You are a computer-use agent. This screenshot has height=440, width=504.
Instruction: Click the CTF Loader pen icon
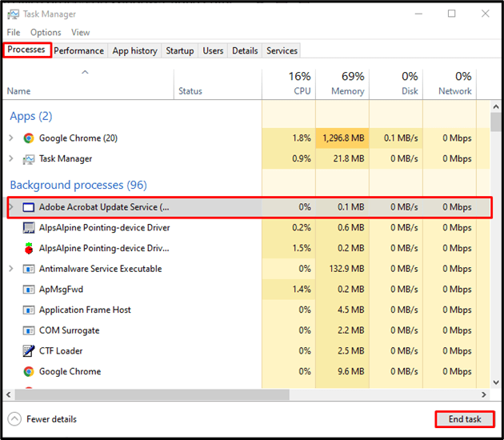tap(29, 351)
